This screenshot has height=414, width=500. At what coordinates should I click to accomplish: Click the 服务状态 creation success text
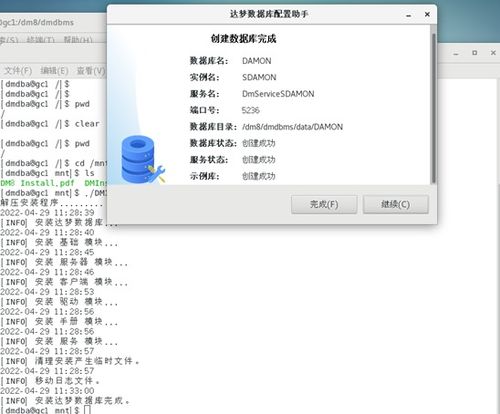[x=259, y=160]
